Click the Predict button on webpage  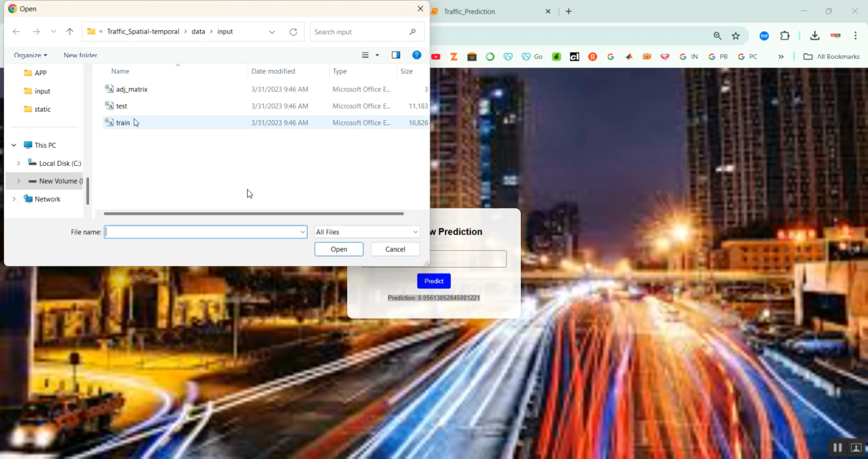pyautogui.click(x=434, y=281)
